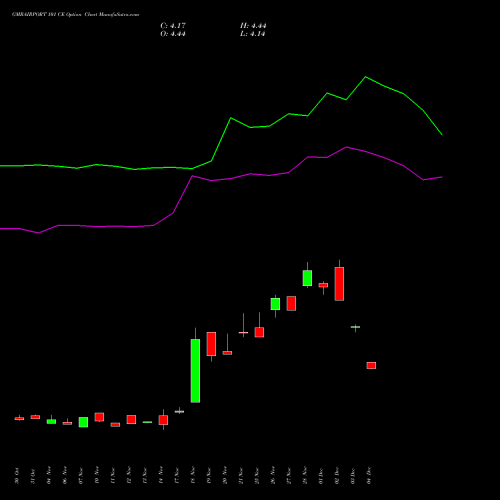This screenshot has height=500, width=500.
Task: Click the highest peak of the green line
Action: (366, 77)
